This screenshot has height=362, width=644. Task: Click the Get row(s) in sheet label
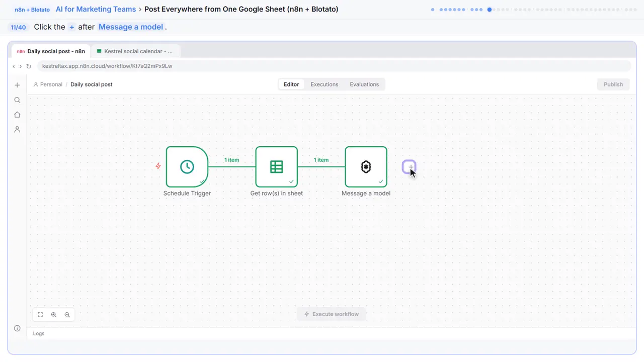277,194
